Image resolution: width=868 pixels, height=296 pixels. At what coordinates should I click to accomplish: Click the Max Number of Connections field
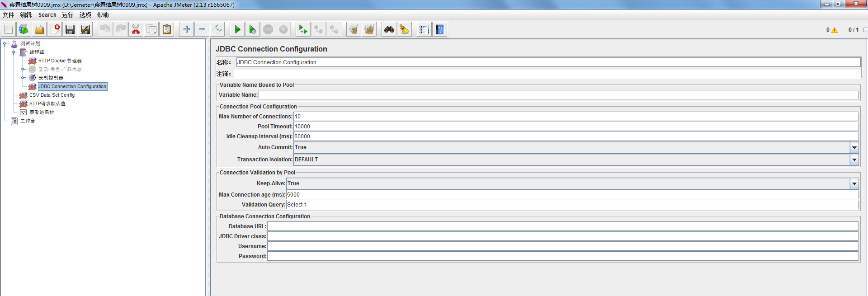(x=576, y=117)
